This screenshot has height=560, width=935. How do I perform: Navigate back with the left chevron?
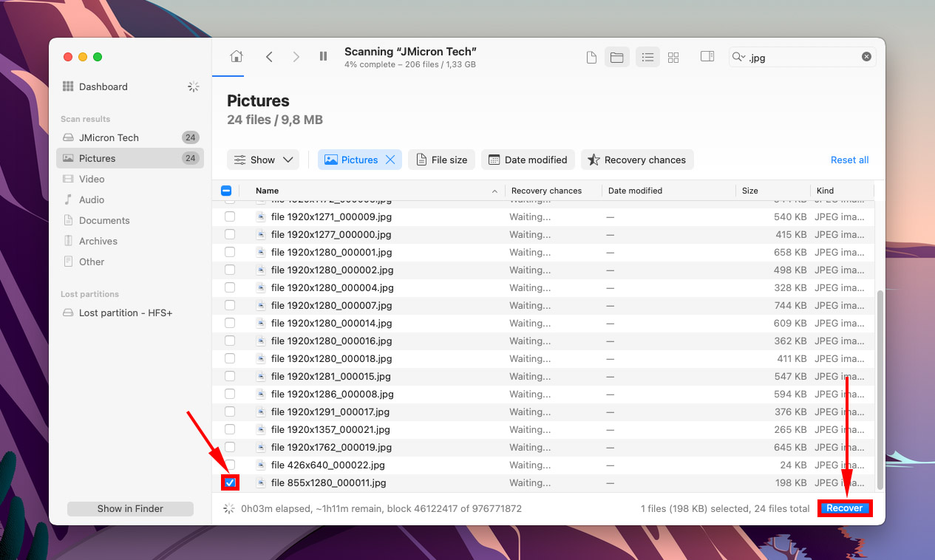269,57
